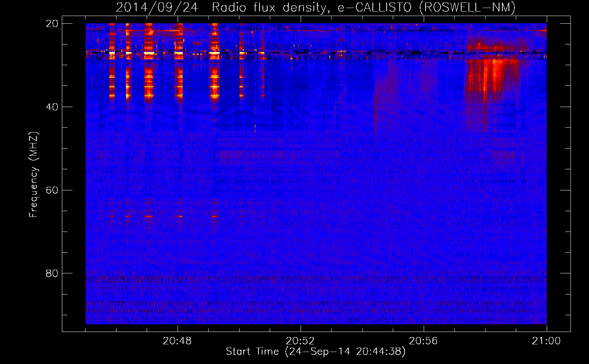Click the 60 MHz frequency tick label
Image resolution: width=589 pixels, height=364 pixels.
click(x=52, y=190)
